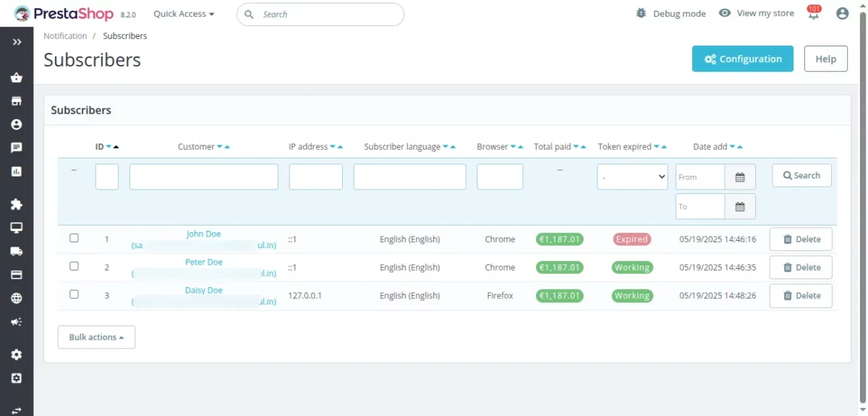Viewport: 868px width, 416px height.
Task: Sort Date add column descending
Action: [x=733, y=147]
